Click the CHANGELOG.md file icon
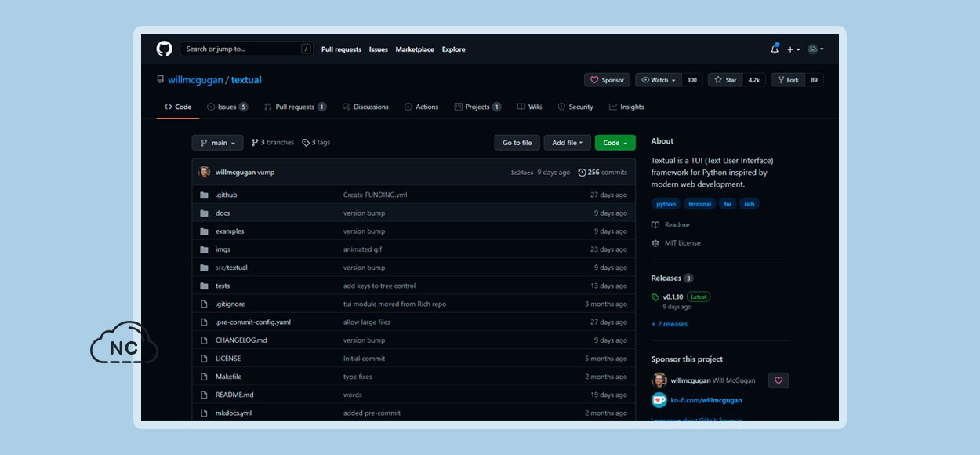This screenshot has width=980, height=455. coord(204,340)
